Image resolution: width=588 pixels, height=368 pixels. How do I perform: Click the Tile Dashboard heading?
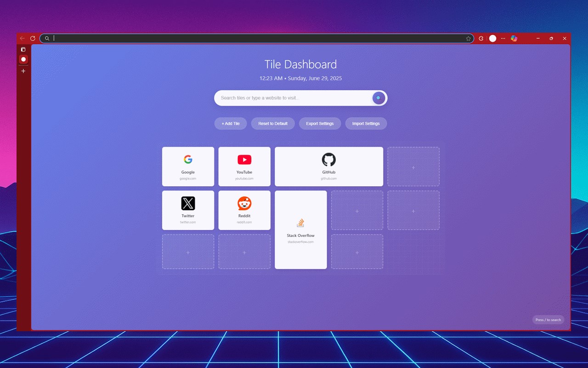point(300,64)
